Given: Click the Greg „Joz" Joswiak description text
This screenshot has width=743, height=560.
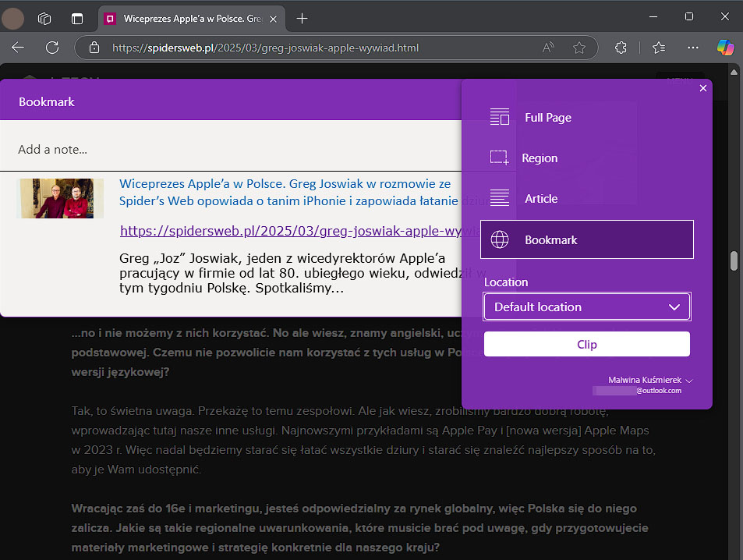Looking at the screenshot, I should pos(291,273).
